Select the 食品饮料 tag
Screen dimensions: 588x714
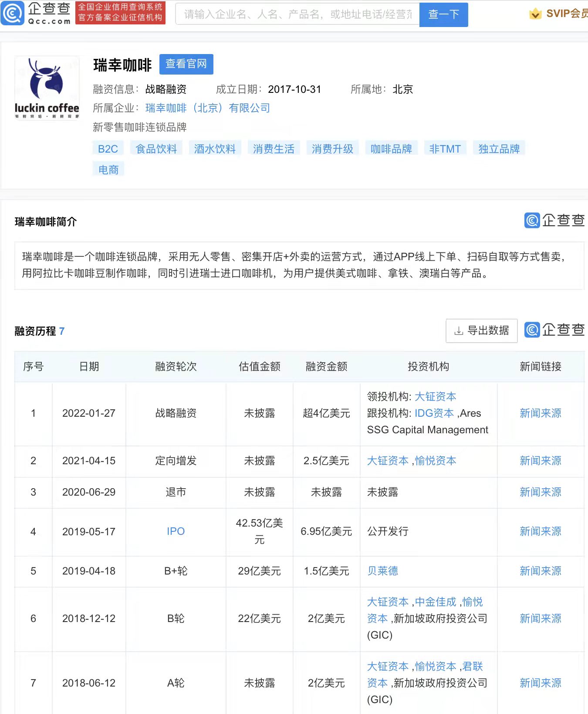(156, 149)
